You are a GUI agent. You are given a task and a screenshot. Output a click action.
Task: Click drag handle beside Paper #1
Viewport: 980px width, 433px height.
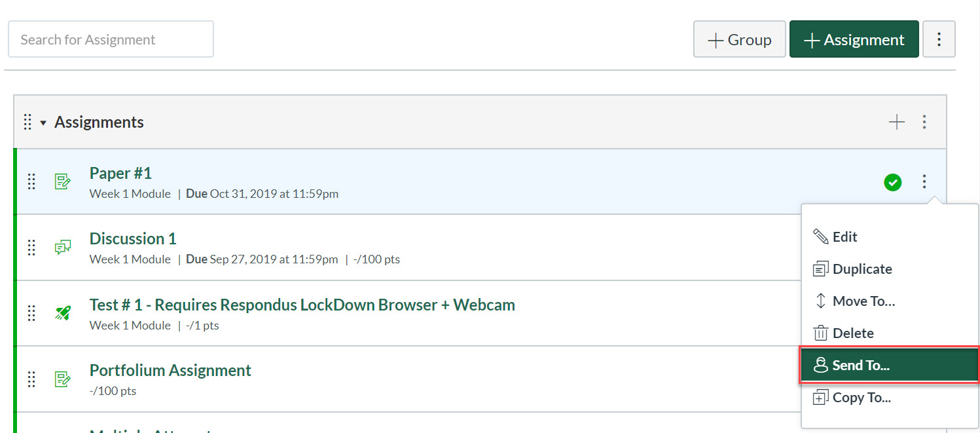(31, 181)
